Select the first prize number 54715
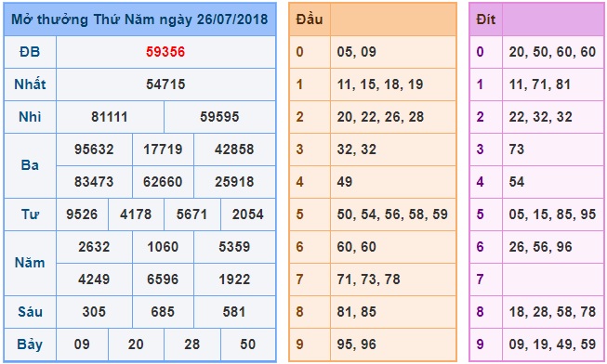 [x=165, y=84]
